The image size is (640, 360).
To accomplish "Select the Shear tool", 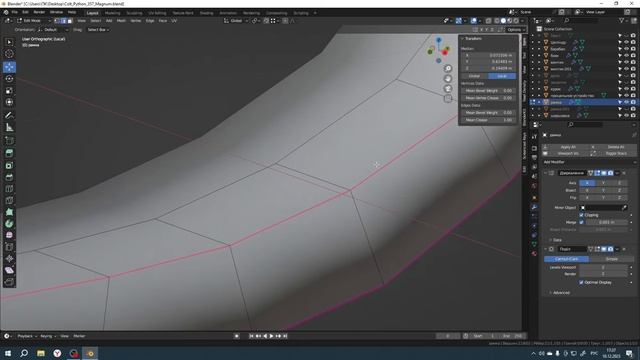I will coord(9,270).
